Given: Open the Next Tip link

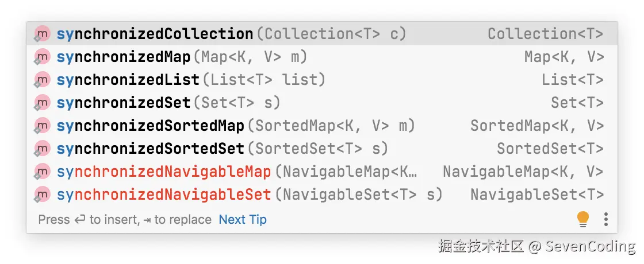Looking at the screenshot, I should click(243, 220).
